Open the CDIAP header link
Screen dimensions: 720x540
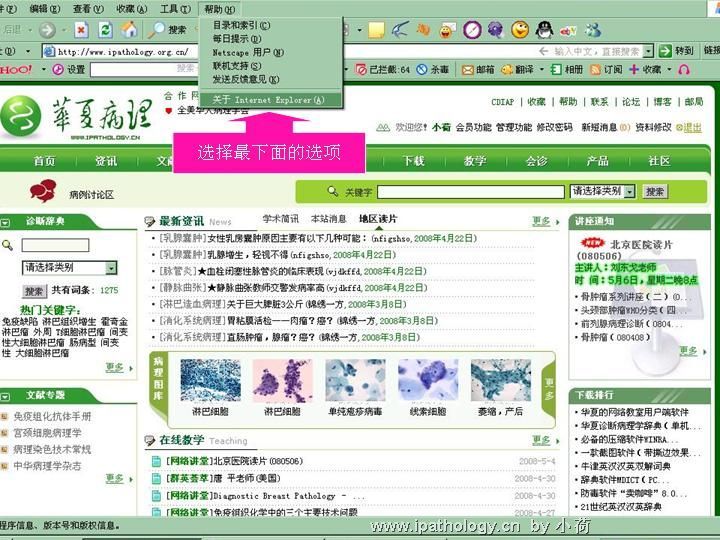click(x=503, y=102)
